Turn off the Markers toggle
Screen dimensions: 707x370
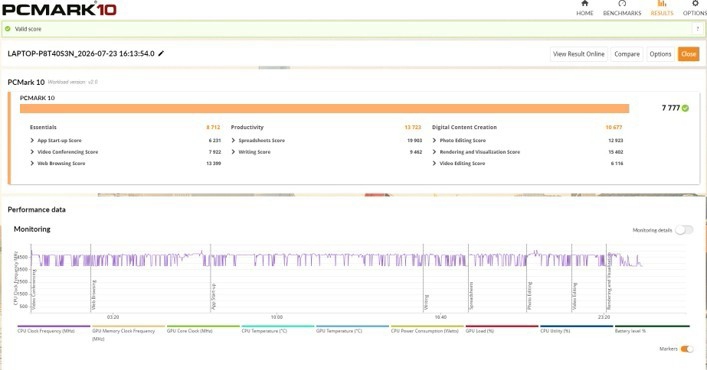pos(687,349)
